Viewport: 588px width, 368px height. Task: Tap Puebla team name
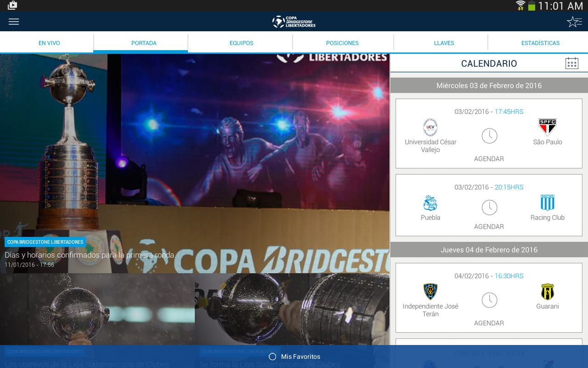pos(430,218)
